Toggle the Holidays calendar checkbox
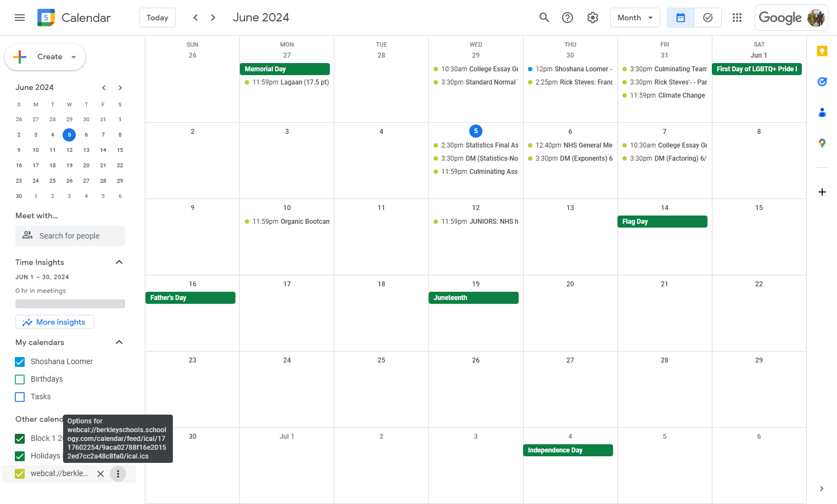Image resolution: width=837 pixels, height=504 pixels. [20, 456]
